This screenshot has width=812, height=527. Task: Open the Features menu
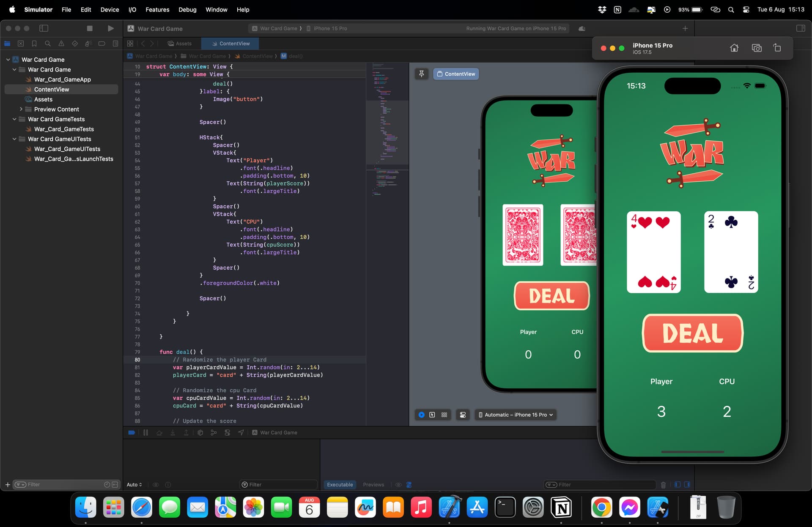point(157,9)
